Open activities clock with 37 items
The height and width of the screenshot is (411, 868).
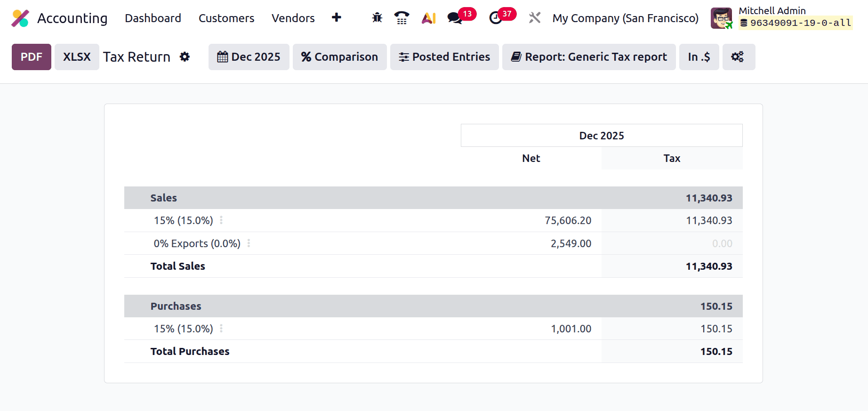502,17
